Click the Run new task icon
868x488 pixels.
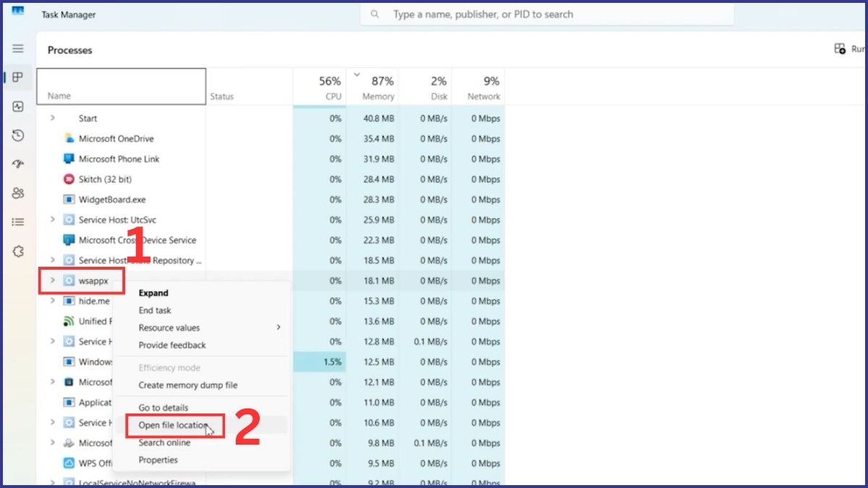click(x=841, y=48)
